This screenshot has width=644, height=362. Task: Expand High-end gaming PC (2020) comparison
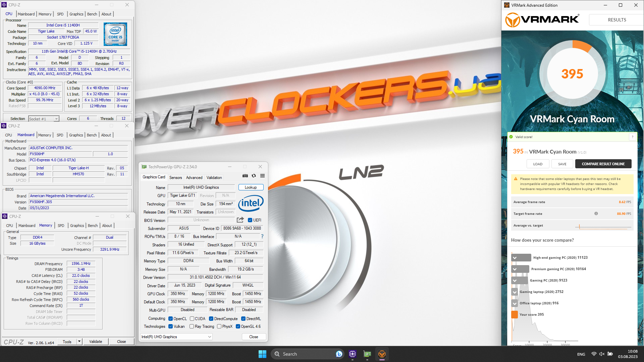tap(515, 258)
